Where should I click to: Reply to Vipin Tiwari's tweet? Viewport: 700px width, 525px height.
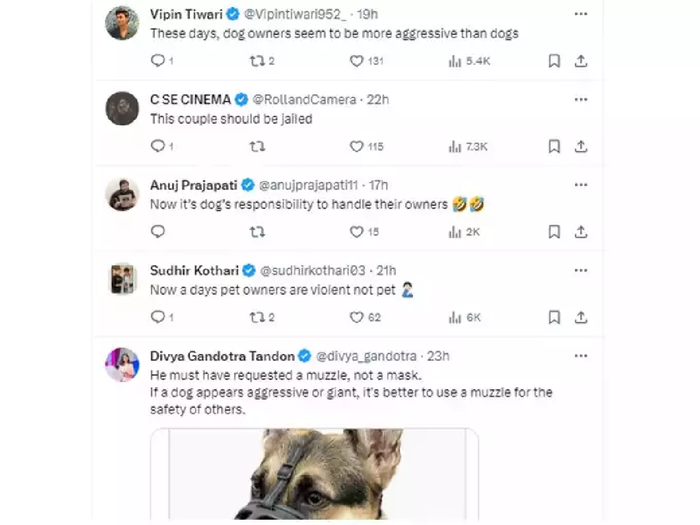click(x=157, y=61)
